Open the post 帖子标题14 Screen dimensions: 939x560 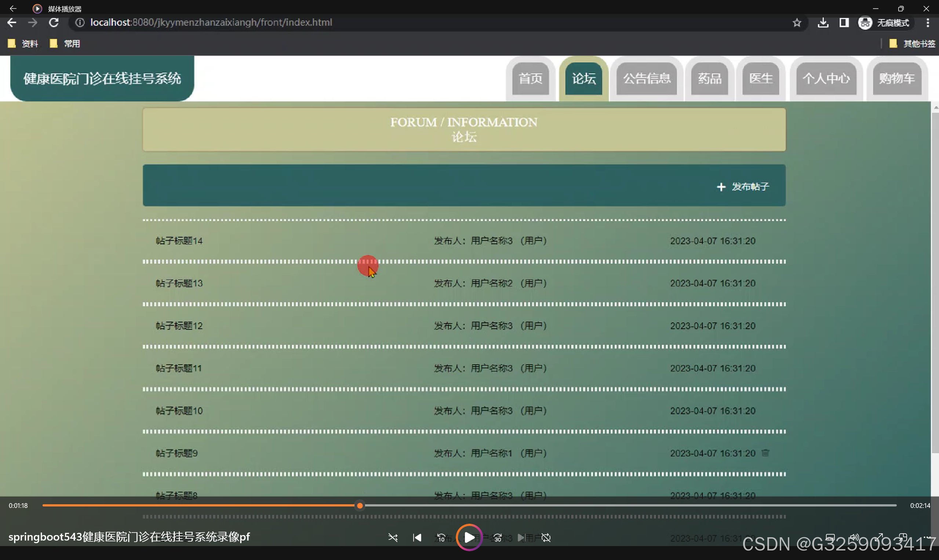pyautogui.click(x=179, y=241)
